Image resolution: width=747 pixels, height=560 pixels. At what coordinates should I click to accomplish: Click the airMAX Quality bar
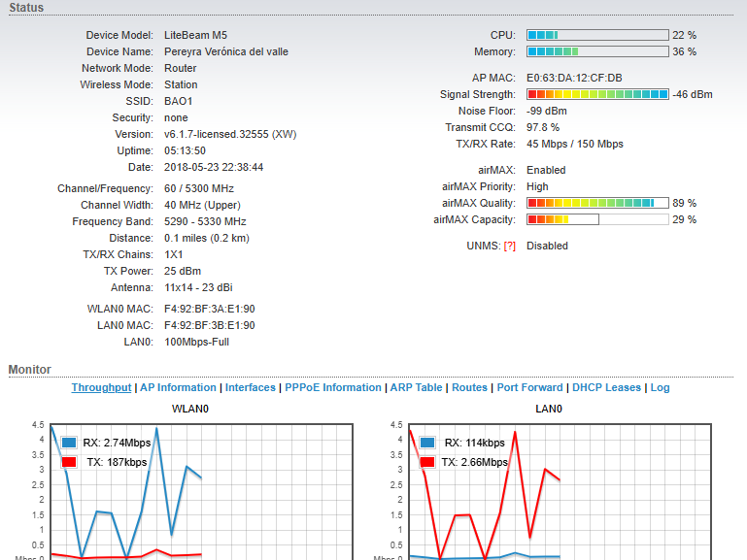point(597,203)
